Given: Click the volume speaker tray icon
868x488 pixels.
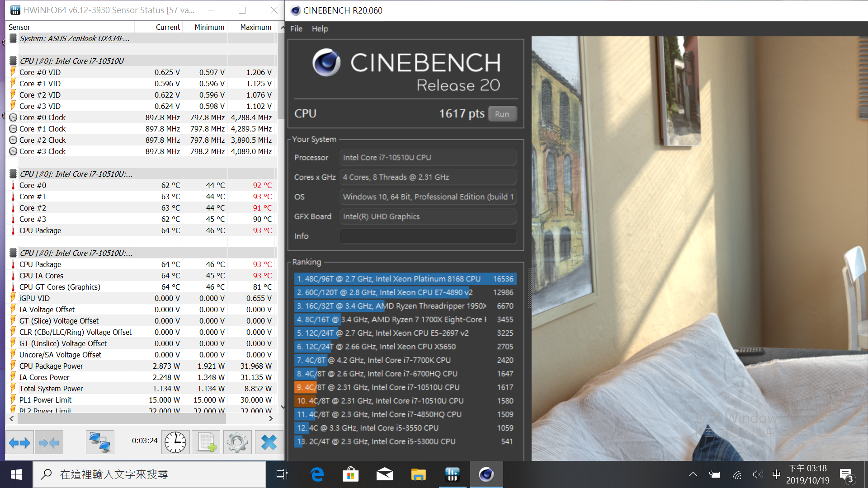Looking at the screenshot, I should tap(757, 474).
